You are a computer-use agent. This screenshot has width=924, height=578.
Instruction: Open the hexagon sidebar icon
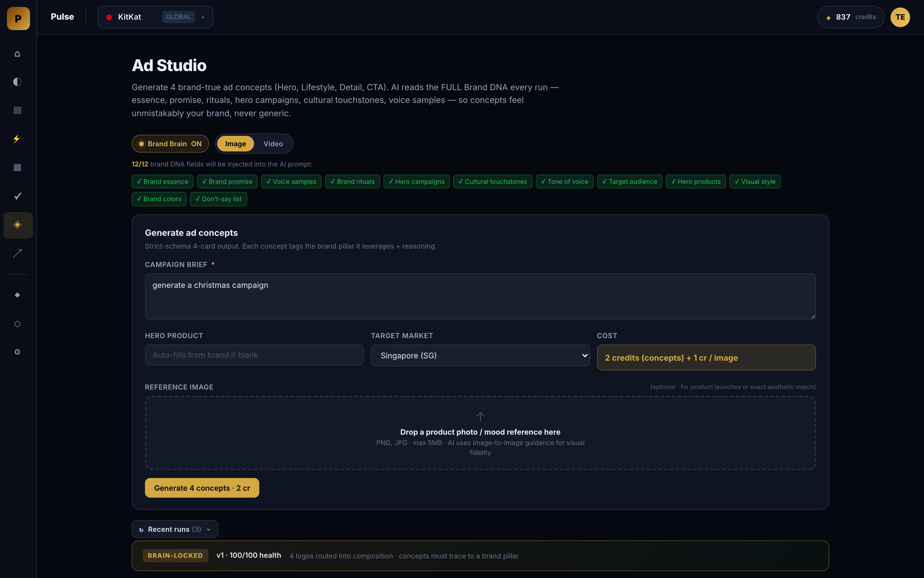[x=17, y=324]
